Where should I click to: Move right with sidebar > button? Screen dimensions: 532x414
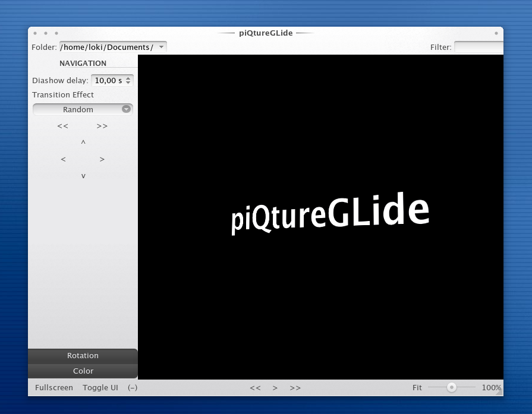102,159
